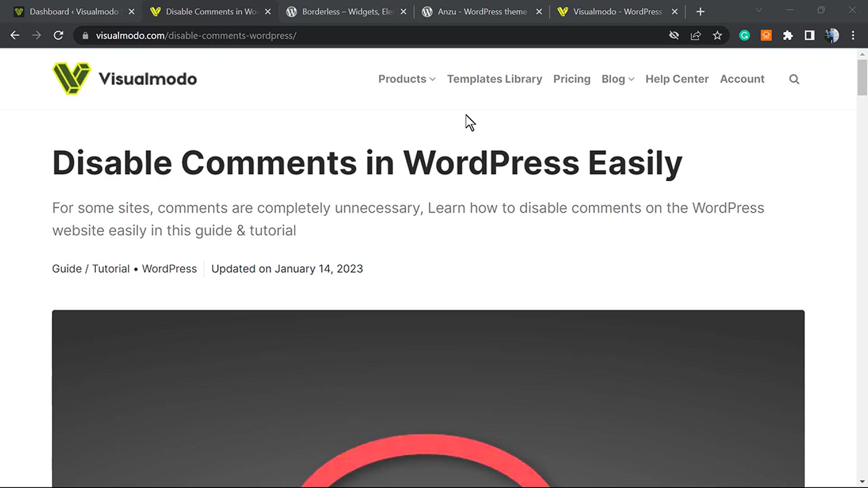Click the 'Disable Comments in WordPress Easily' heading
The width and height of the screenshot is (868, 488).
tap(367, 163)
